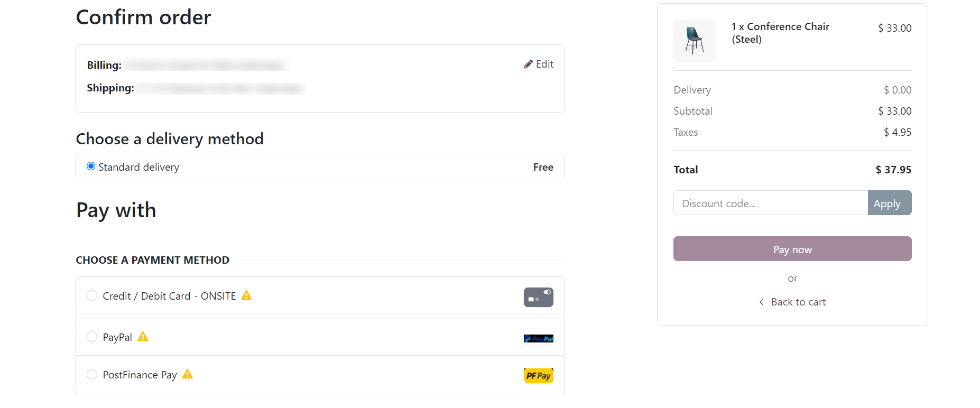Viewport: 980px width, 408px height.
Task: Click the warning icon next to Credit/Debit Card
Action: [x=246, y=296]
